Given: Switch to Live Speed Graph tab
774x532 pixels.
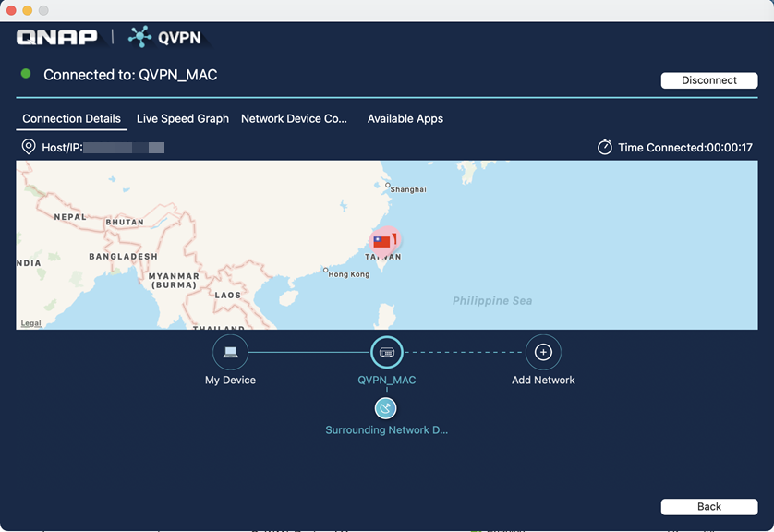Looking at the screenshot, I should 183,119.
